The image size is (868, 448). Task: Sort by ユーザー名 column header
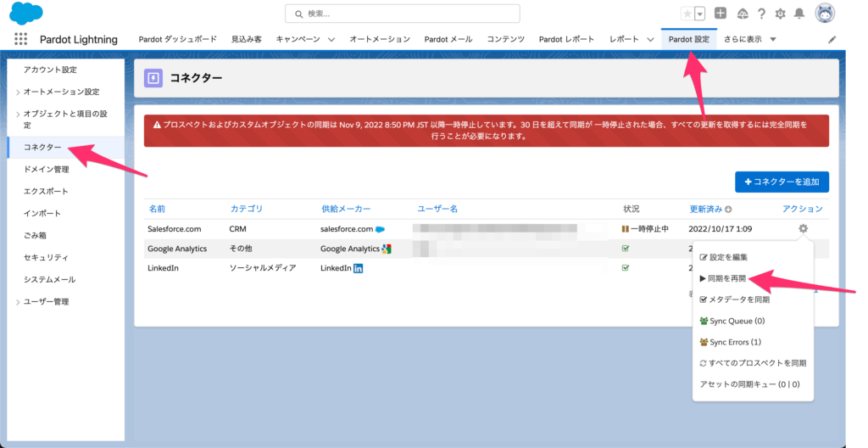click(437, 209)
